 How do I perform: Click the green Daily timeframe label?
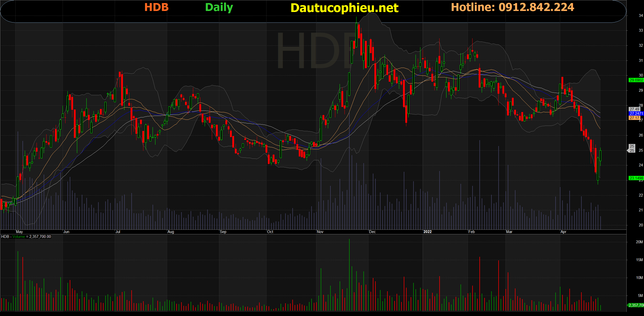click(219, 7)
